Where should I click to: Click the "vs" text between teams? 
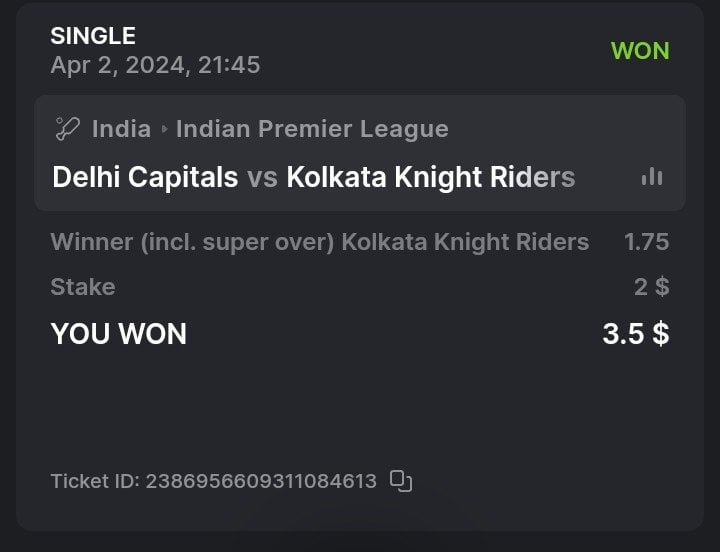262,178
